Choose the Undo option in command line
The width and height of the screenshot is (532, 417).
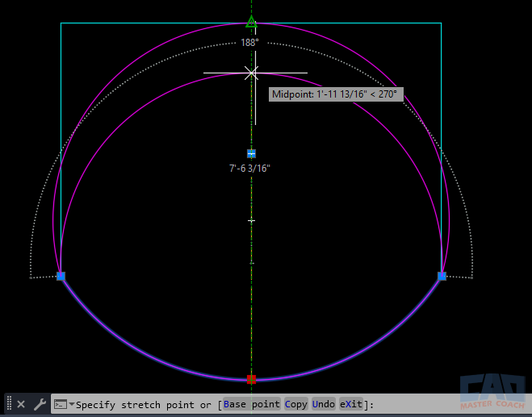[x=324, y=404]
